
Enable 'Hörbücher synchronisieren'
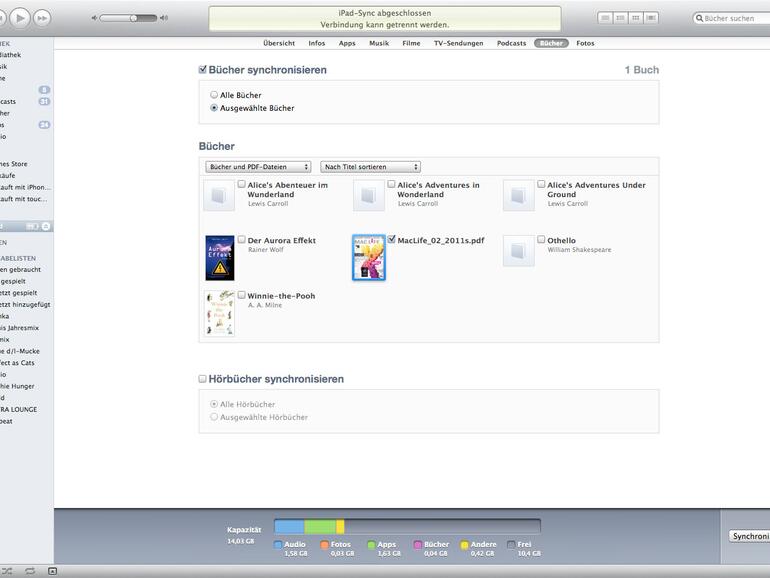tap(202, 379)
